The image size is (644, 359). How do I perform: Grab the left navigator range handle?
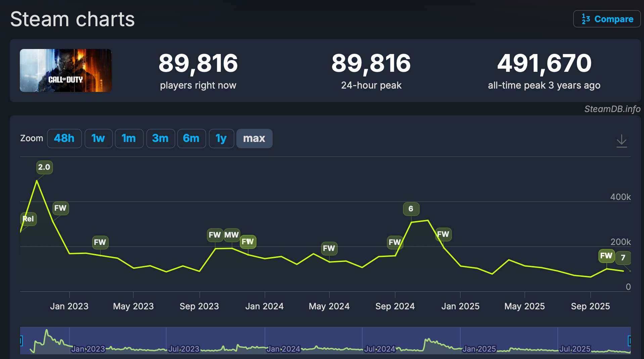click(x=21, y=341)
